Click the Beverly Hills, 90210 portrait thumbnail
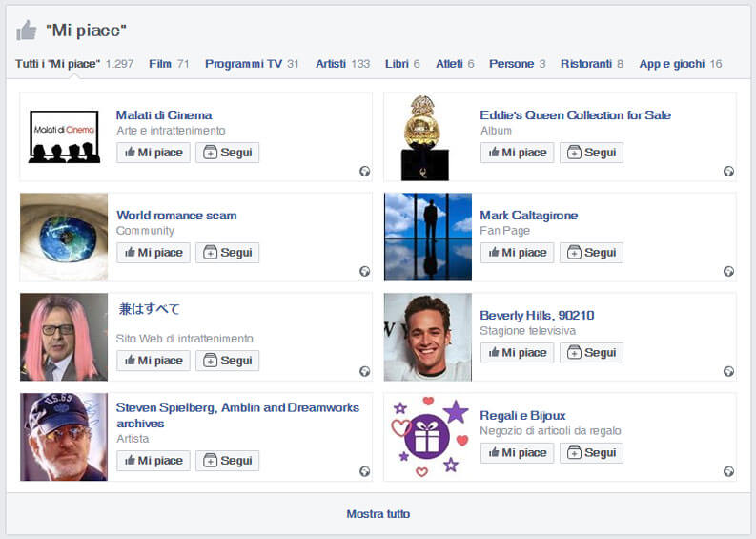The width and height of the screenshot is (756, 539). (428, 337)
